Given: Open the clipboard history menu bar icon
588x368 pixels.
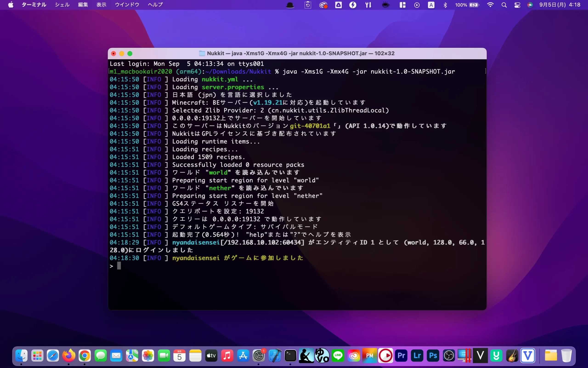Looking at the screenshot, I should point(308,5).
